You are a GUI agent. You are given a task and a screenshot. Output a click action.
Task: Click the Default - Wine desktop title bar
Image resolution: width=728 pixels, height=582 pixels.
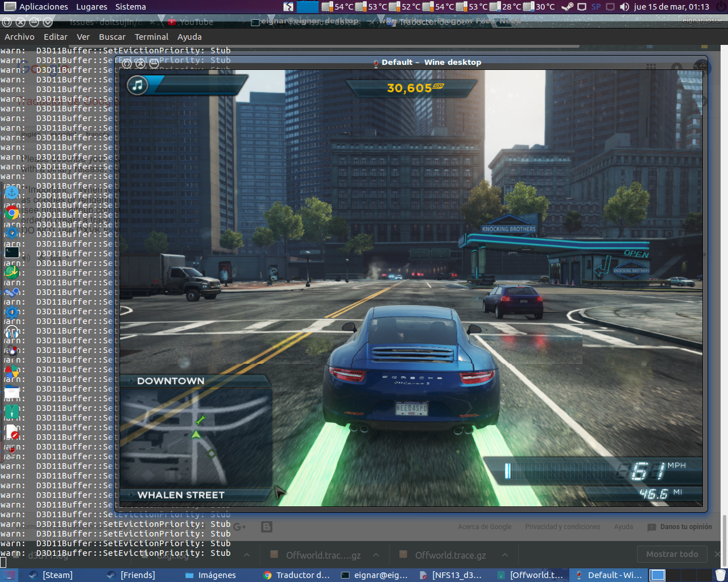click(411, 63)
